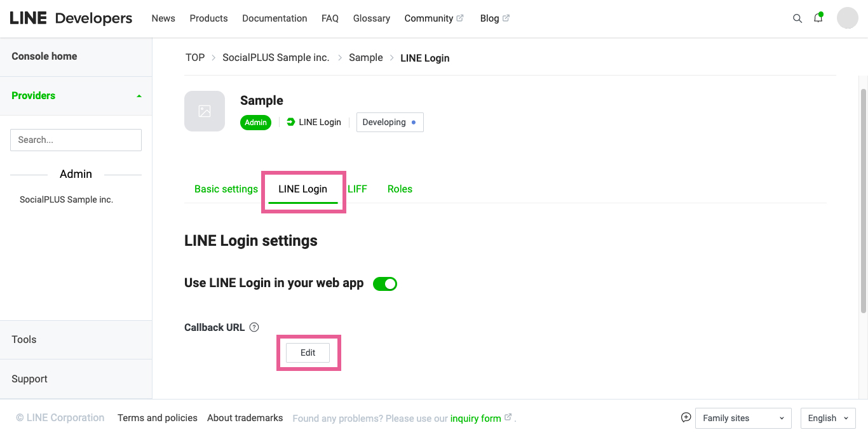Disable Use LINE Login in web app
This screenshot has height=437, width=868.
point(385,284)
